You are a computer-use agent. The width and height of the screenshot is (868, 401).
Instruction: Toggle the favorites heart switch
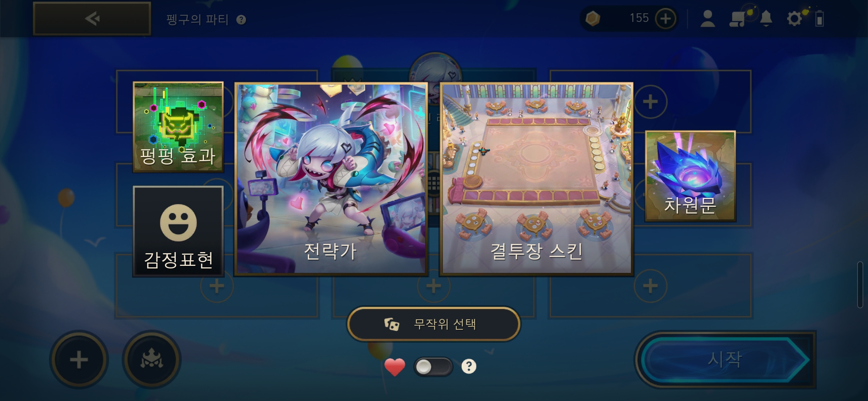(x=433, y=367)
